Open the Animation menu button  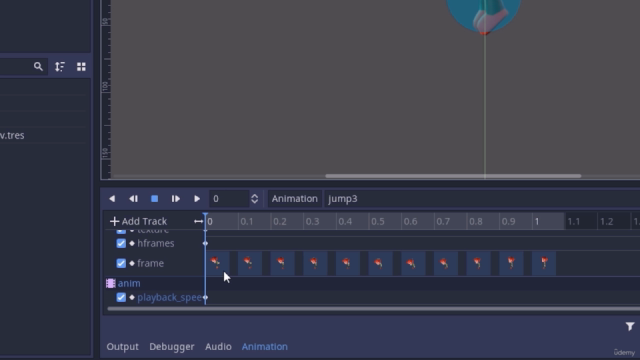point(295,199)
